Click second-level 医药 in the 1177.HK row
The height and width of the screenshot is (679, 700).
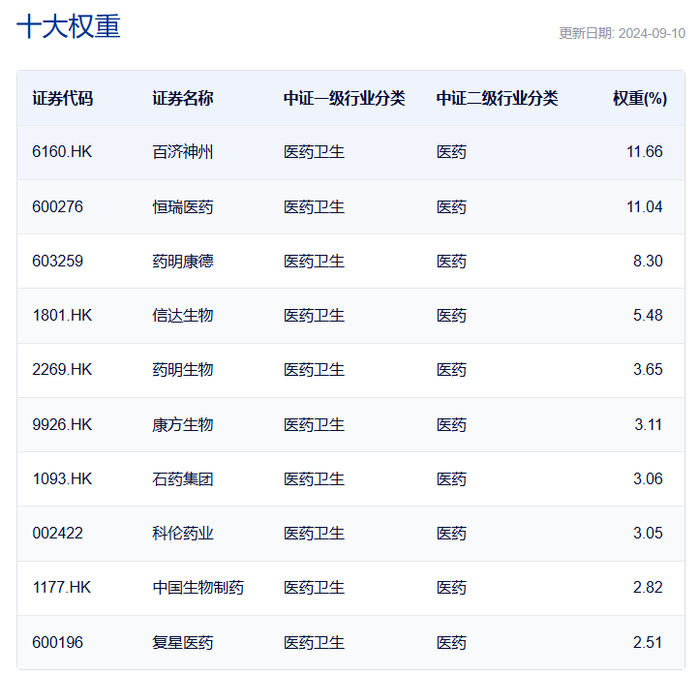[451, 587]
